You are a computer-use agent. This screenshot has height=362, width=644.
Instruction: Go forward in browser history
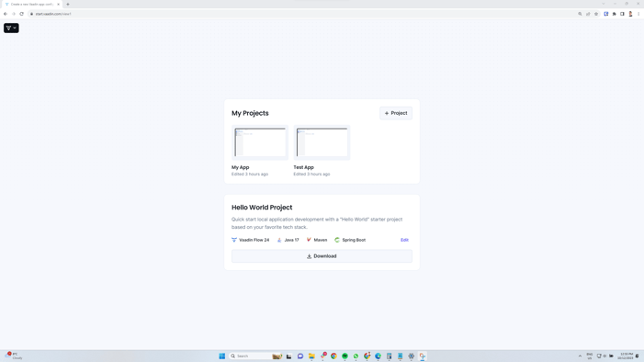tap(14, 14)
